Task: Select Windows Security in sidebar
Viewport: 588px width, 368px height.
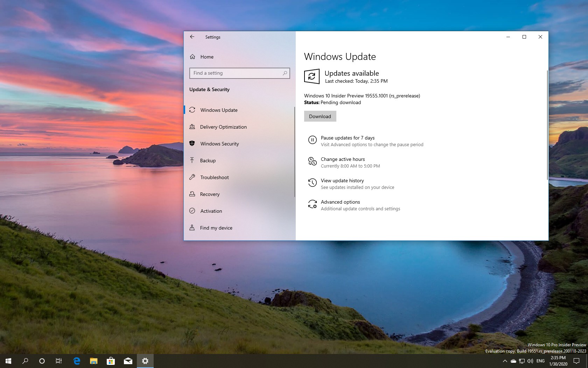Action: pos(239,144)
